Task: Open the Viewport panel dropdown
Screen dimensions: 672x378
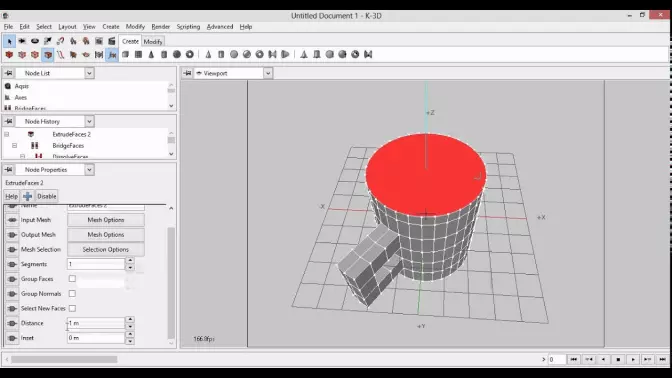Action: point(267,73)
